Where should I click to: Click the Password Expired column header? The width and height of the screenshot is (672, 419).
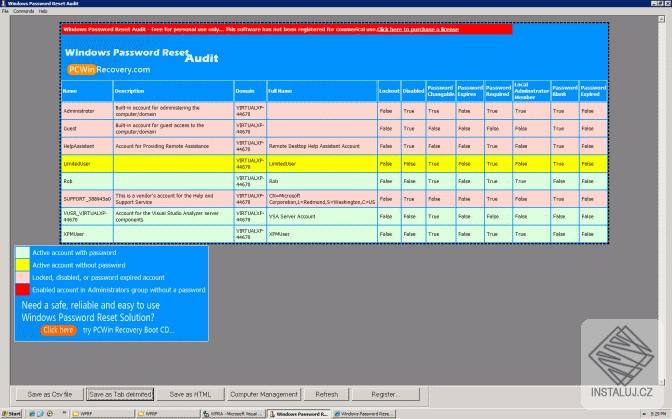click(x=593, y=91)
